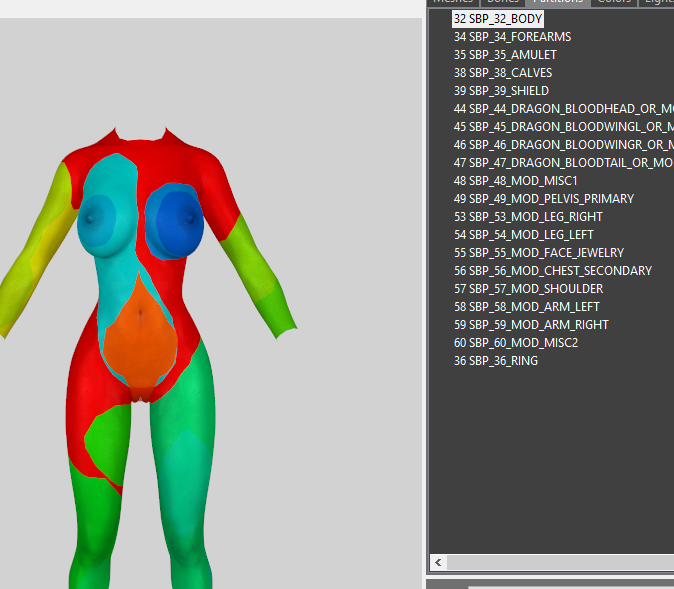Select the 36 SBP_36_RING partition

[x=496, y=361]
